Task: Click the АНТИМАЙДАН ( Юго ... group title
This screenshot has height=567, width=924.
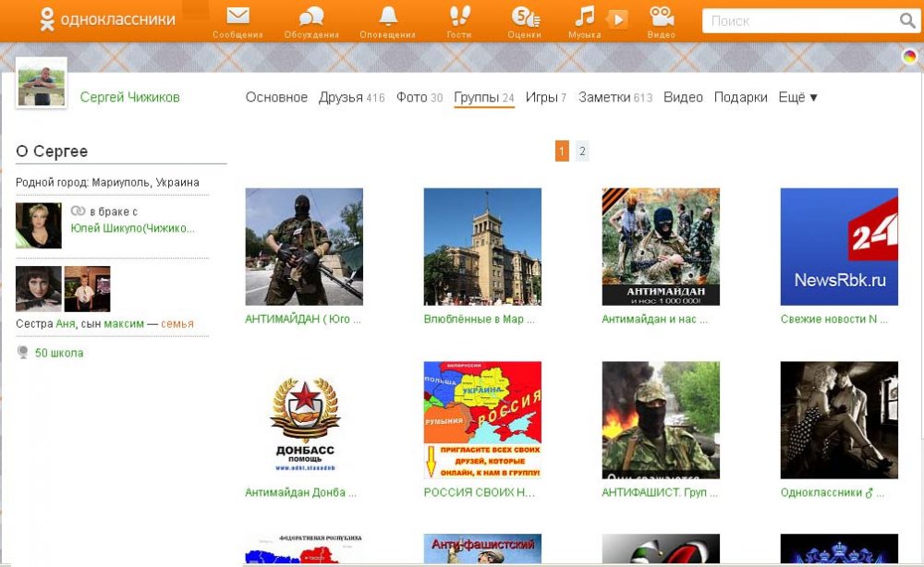Action: pos(303,320)
